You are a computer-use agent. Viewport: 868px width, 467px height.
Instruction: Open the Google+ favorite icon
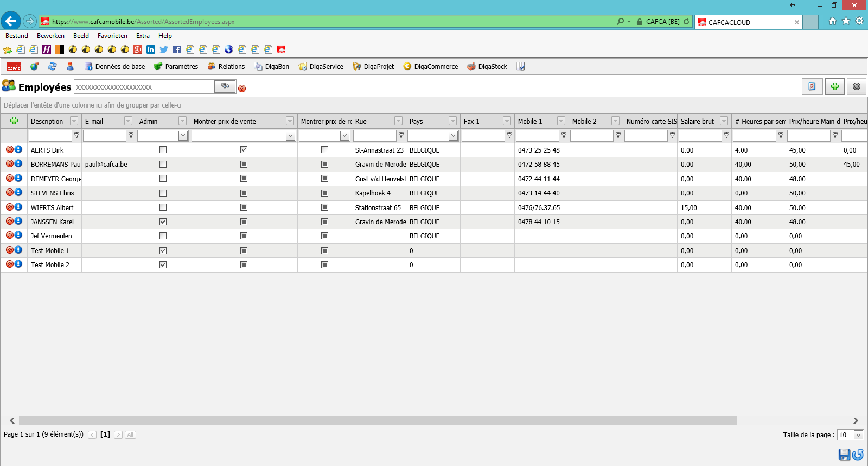(x=138, y=49)
